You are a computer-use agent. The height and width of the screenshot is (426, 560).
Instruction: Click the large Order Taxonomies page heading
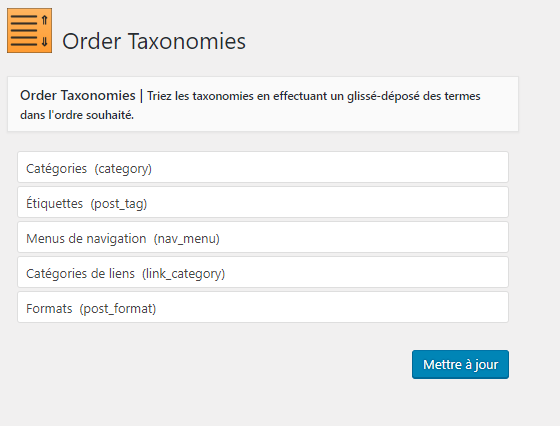click(x=154, y=41)
